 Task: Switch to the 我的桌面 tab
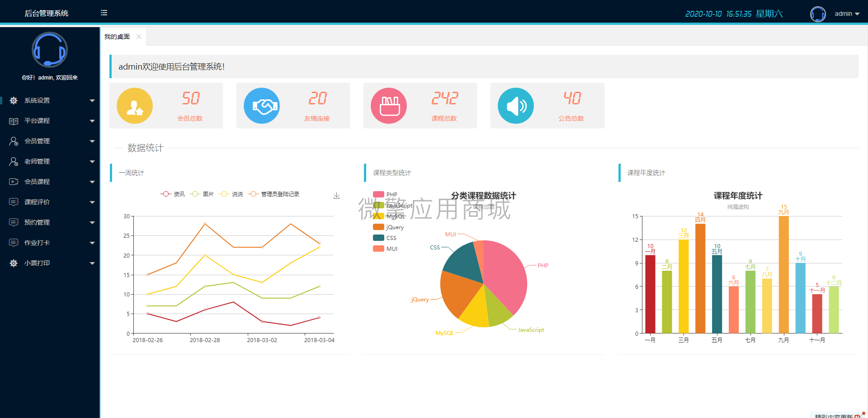[x=117, y=37]
